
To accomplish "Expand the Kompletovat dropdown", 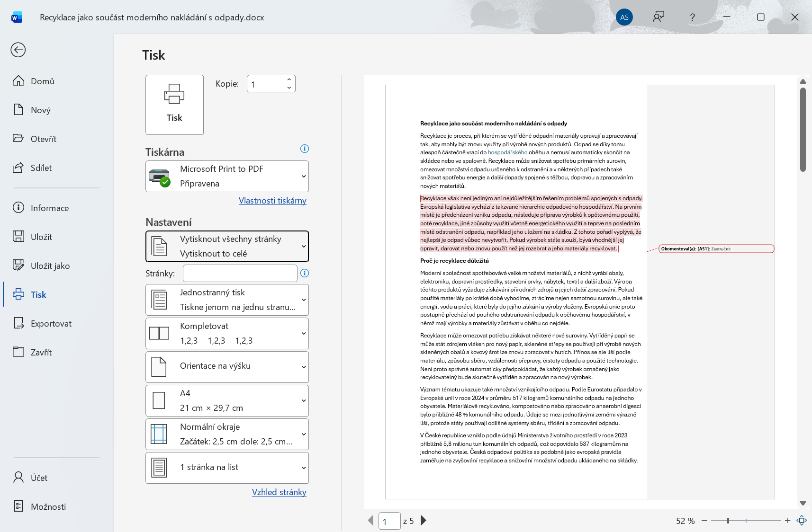I will pyautogui.click(x=227, y=333).
